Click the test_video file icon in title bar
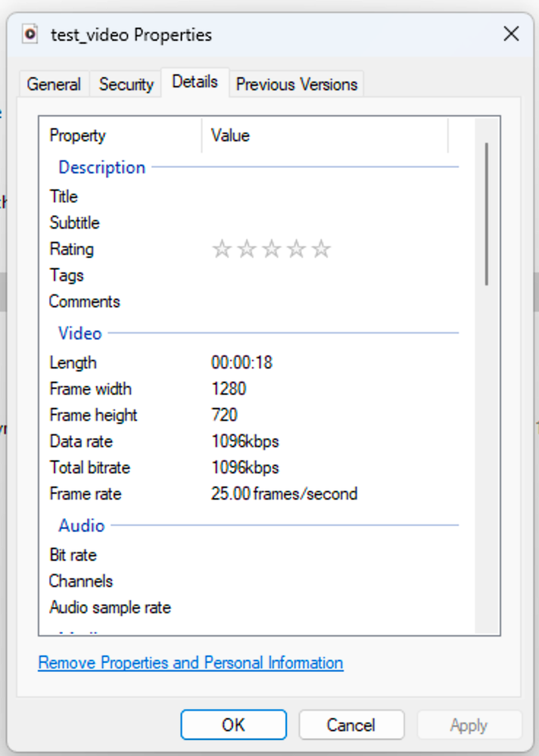This screenshot has width=539, height=756. 31,34
